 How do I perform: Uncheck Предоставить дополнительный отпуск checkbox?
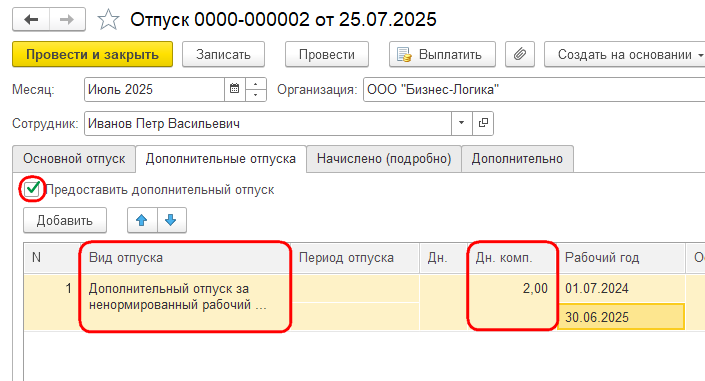click(x=32, y=189)
